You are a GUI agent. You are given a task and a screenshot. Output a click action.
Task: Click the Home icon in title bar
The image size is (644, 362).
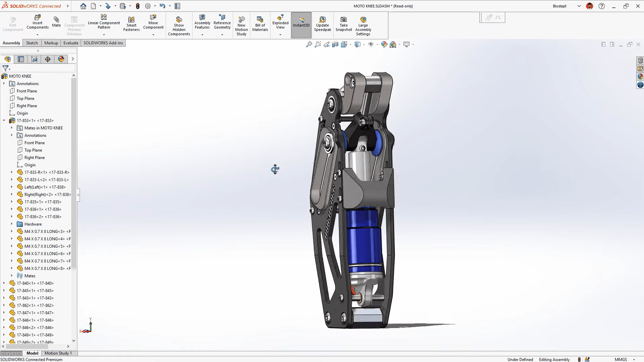pos(83,6)
